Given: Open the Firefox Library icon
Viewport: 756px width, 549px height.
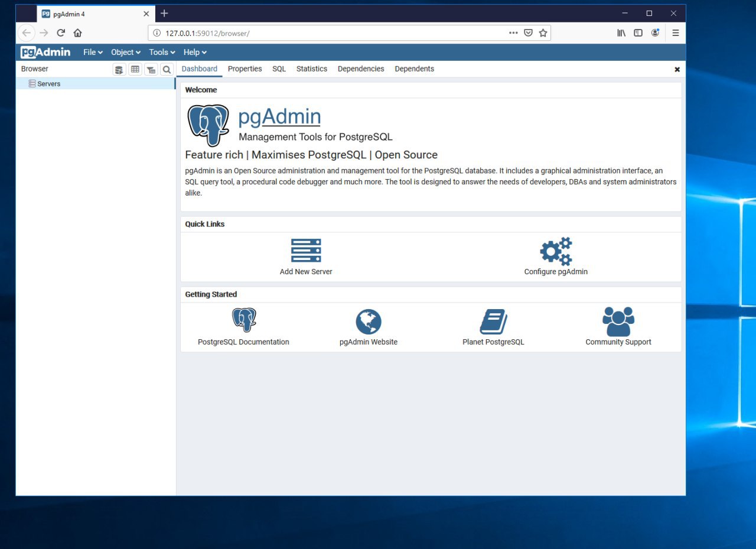Looking at the screenshot, I should click(x=621, y=33).
